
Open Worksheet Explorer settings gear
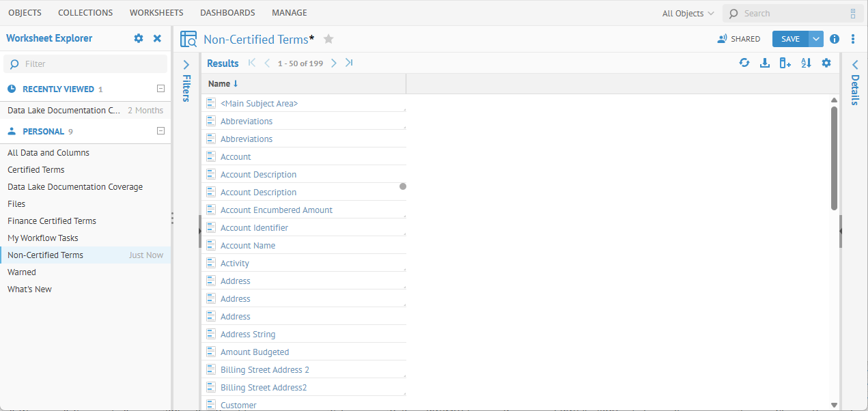click(139, 38)
